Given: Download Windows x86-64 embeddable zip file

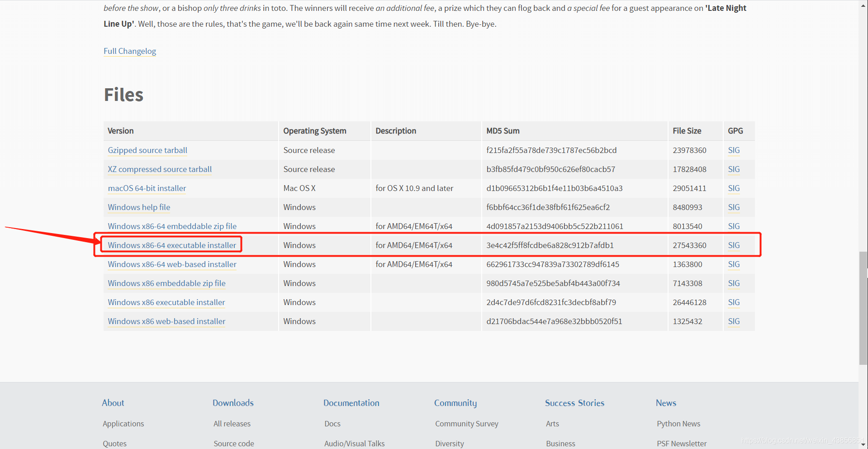Looking at the screenshot, I should pos(172,226).
